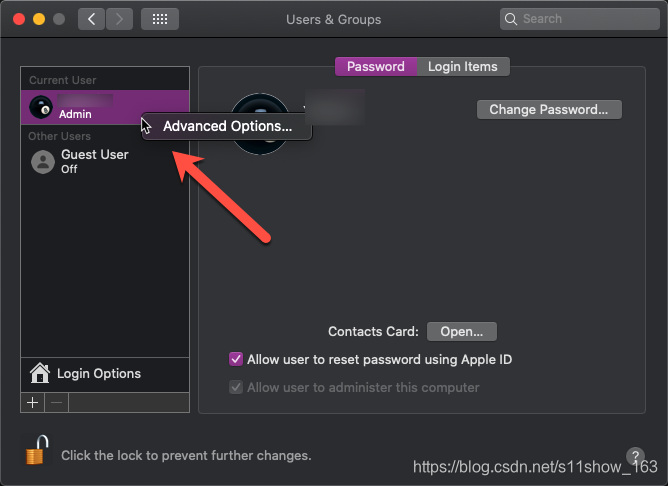
Task: Click the magnifier icon in search field
Action: pos(510,19)
